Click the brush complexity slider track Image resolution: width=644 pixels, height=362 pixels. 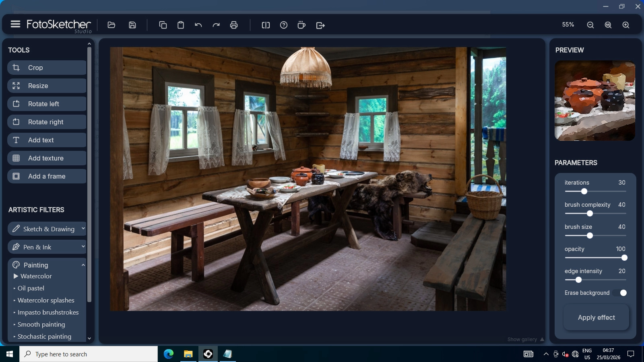(x=595, y=214)
